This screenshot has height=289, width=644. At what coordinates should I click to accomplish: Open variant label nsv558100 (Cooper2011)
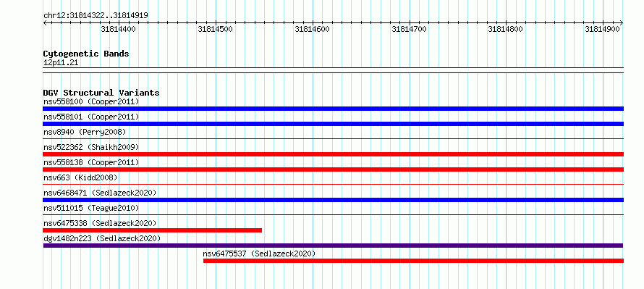point(91,101)
